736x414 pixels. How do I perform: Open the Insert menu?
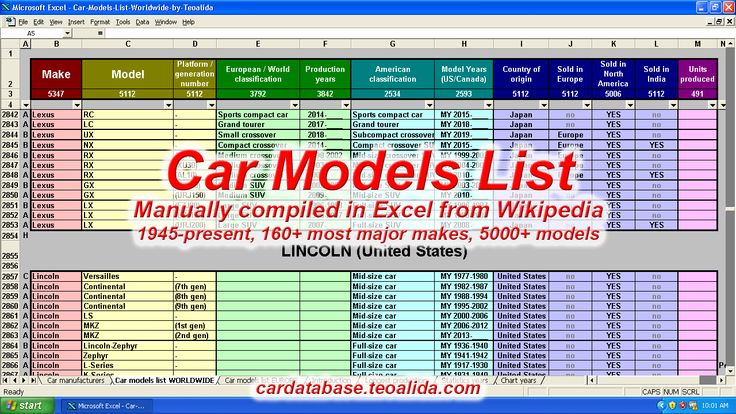pyautogui.click(x=76, y=22)
